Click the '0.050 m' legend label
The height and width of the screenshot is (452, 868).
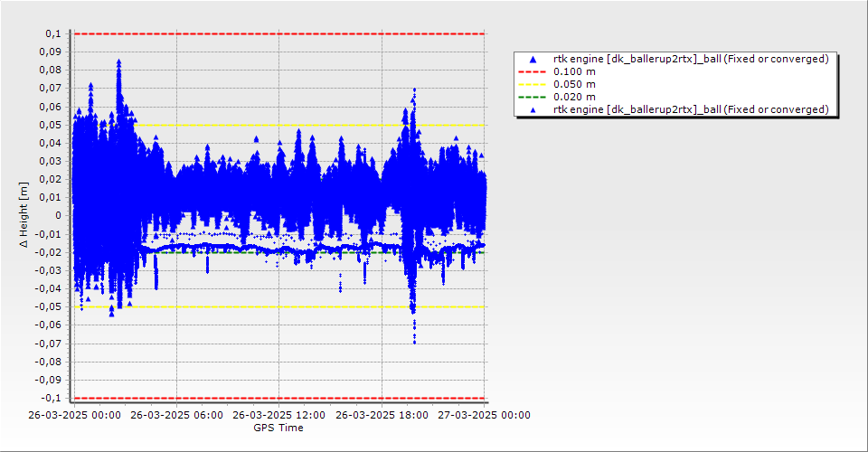575,85
